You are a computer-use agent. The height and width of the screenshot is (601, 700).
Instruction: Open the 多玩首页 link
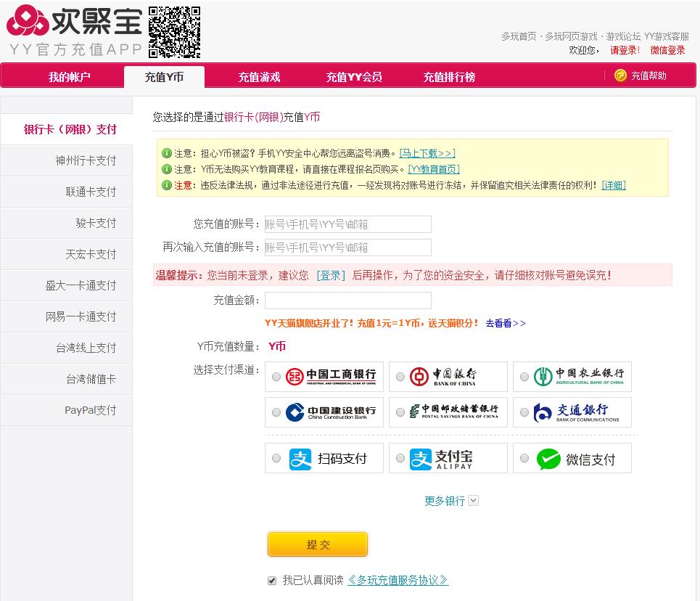point(519,36)
